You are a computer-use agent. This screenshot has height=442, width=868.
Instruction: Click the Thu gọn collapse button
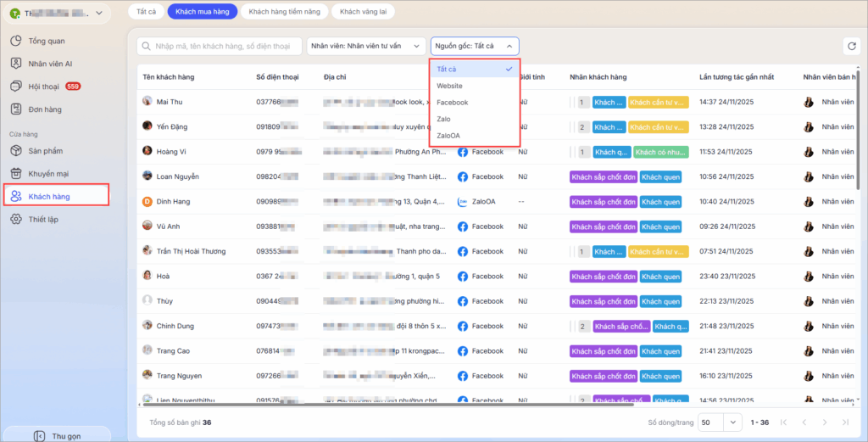(x=57, y=435)
